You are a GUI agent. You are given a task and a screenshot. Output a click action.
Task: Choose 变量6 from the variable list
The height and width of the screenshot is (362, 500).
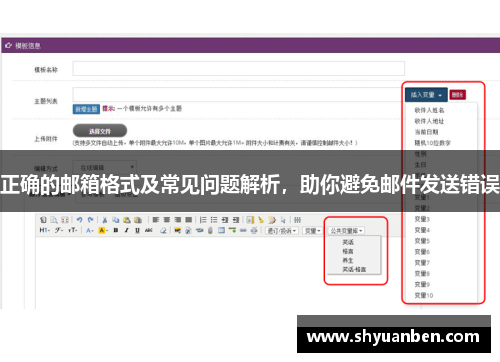pos(422,252)
